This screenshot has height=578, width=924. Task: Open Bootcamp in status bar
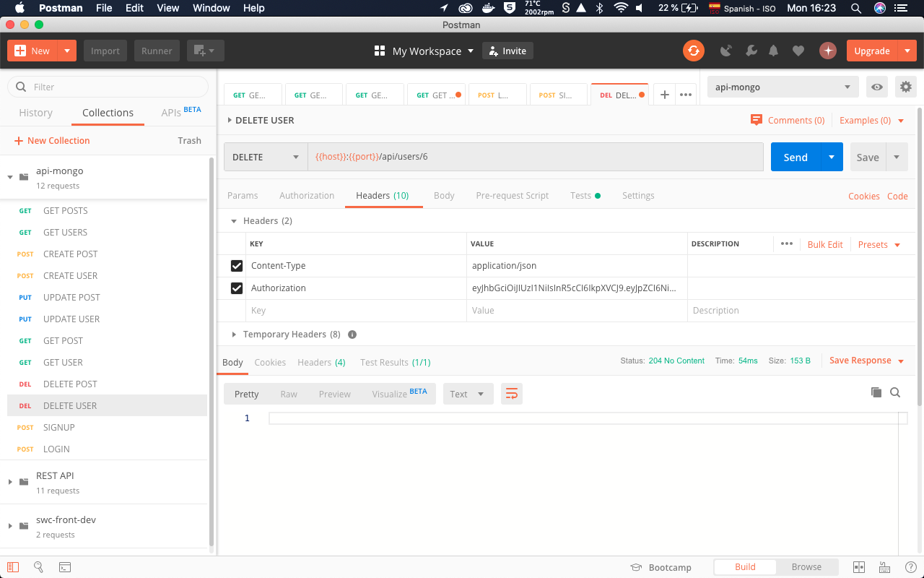pyautogui.click(x=661, y=567)
